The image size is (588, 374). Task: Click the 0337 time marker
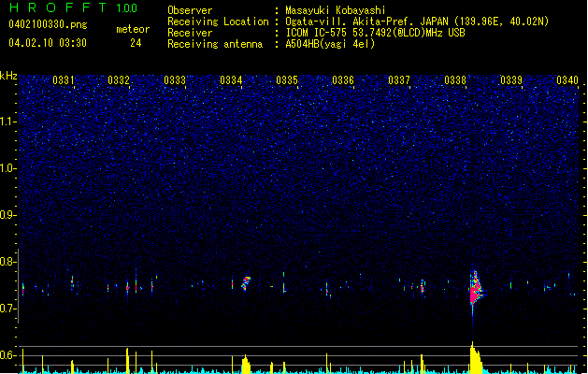[399, 80]
